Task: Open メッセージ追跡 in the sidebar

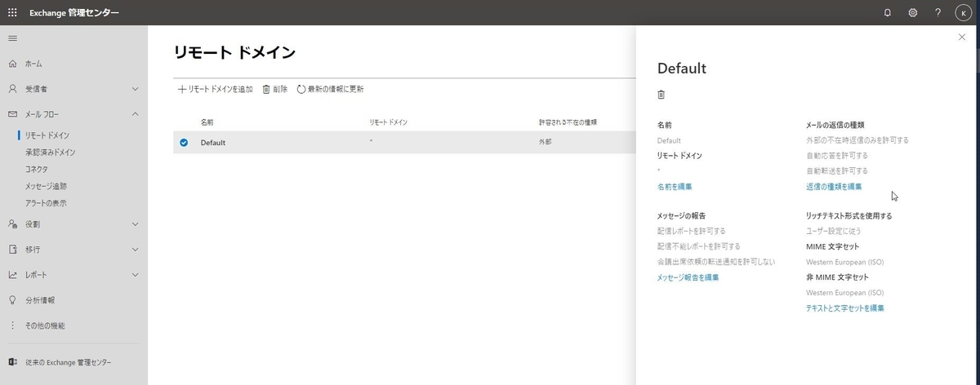Action: pyautogui.click(x=46, y=186)
